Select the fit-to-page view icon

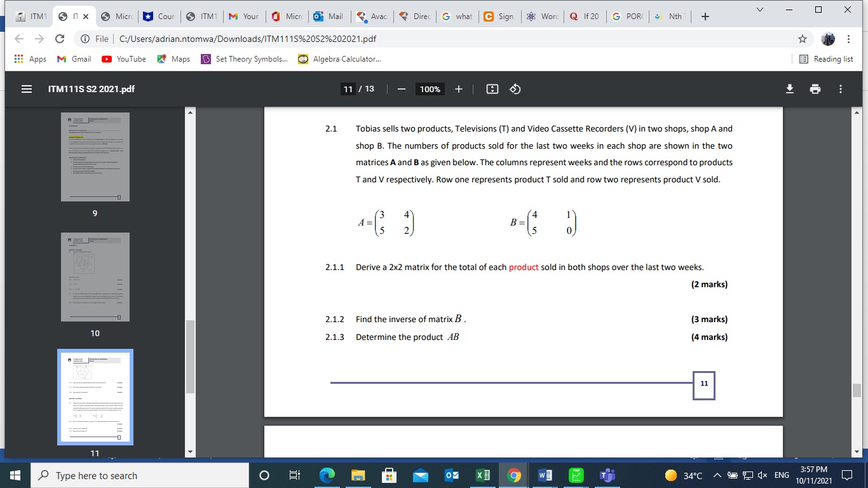[492, 89]
